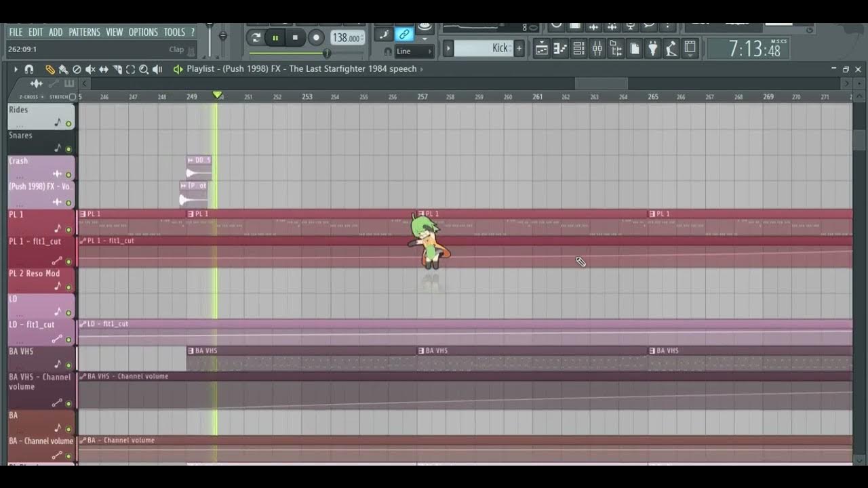The height and width of the screenshot is (488, 868).
Task: Open the ADD menu
Action: point(56,32)
